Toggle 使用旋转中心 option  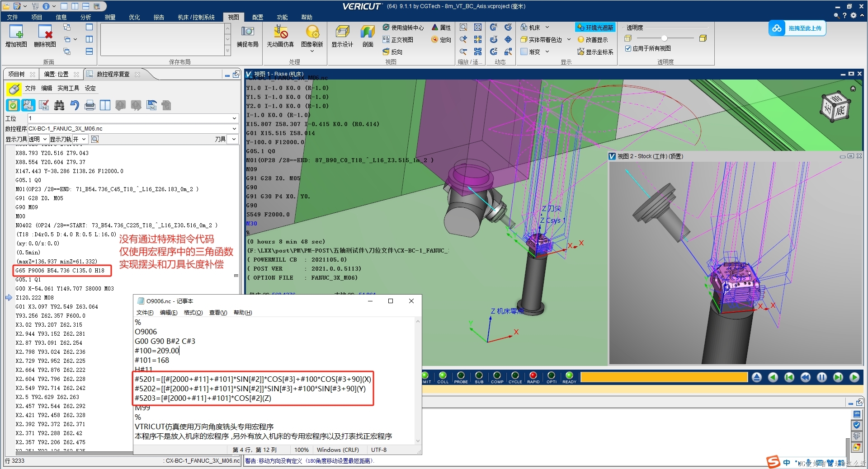click(403, 28)
